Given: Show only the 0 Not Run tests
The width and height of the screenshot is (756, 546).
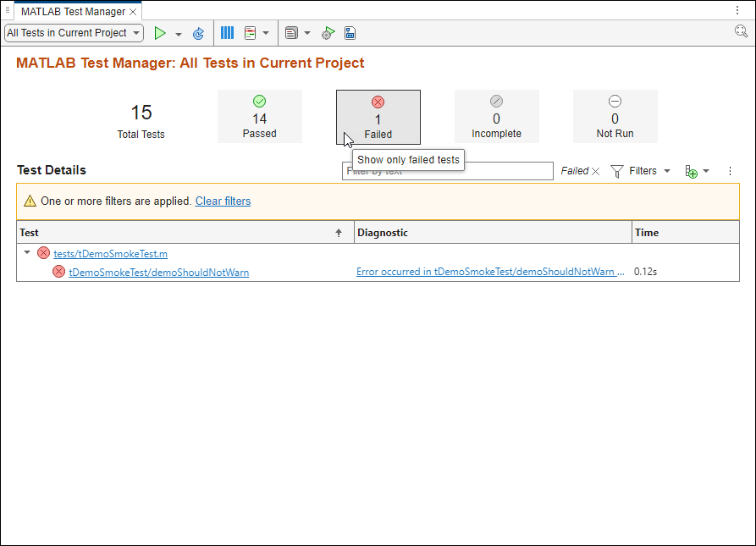Looking at the screenshot, I should pos(615,116).
